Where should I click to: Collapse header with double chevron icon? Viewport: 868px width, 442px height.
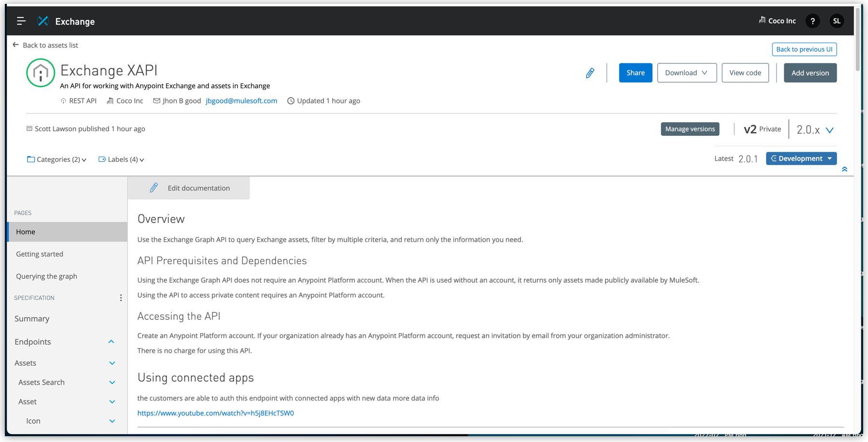844,169
